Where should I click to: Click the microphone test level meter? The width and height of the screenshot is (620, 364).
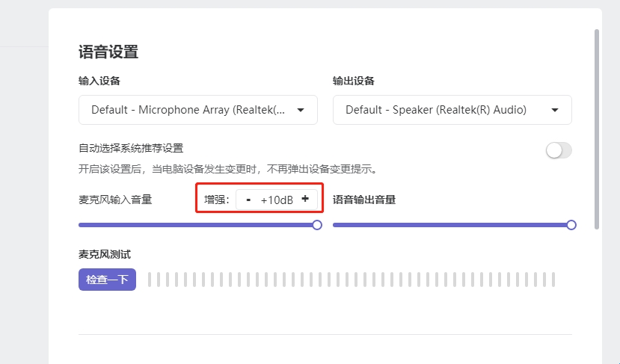click(352, 280)
